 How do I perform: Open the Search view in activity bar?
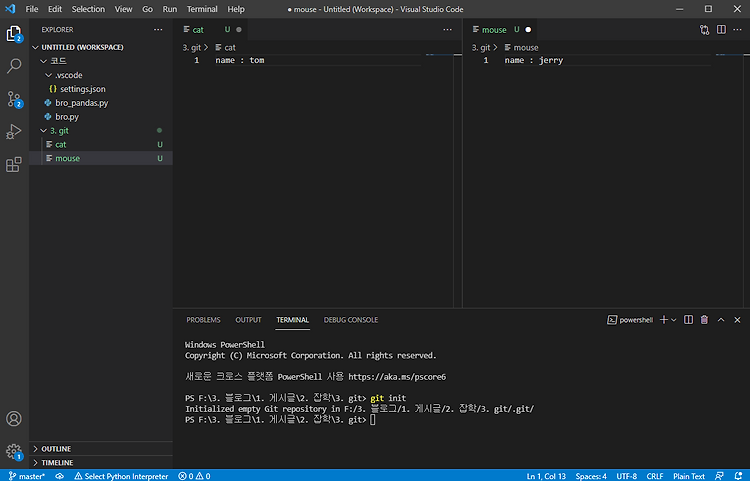pyautogui.click(x=14, y=66)
